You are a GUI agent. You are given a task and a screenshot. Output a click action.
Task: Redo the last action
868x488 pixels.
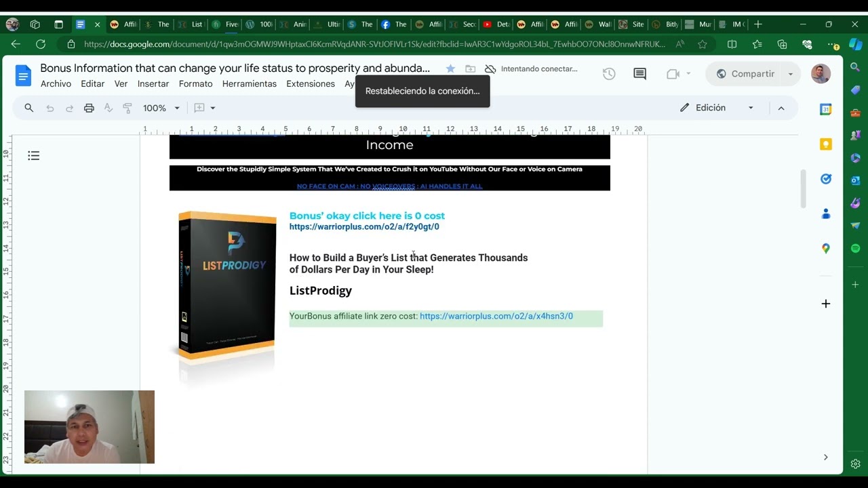69,108
